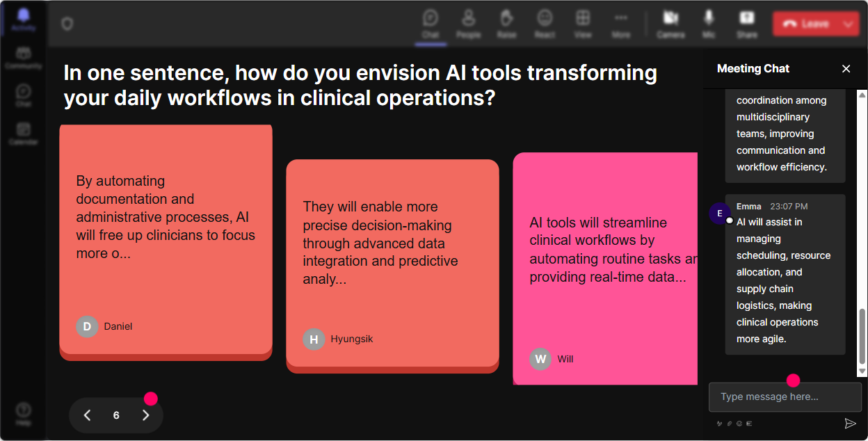
Task: Leave the meeting with red button
Action: 805,24
